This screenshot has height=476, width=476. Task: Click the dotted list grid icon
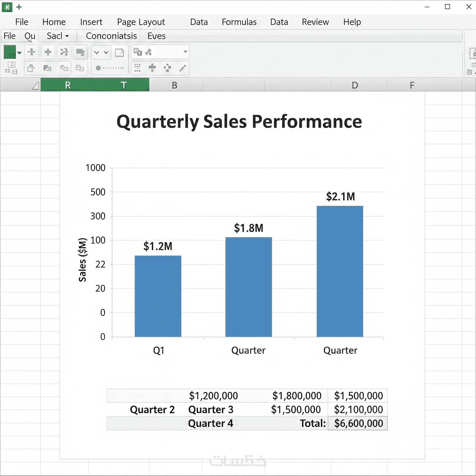point(137,68)
